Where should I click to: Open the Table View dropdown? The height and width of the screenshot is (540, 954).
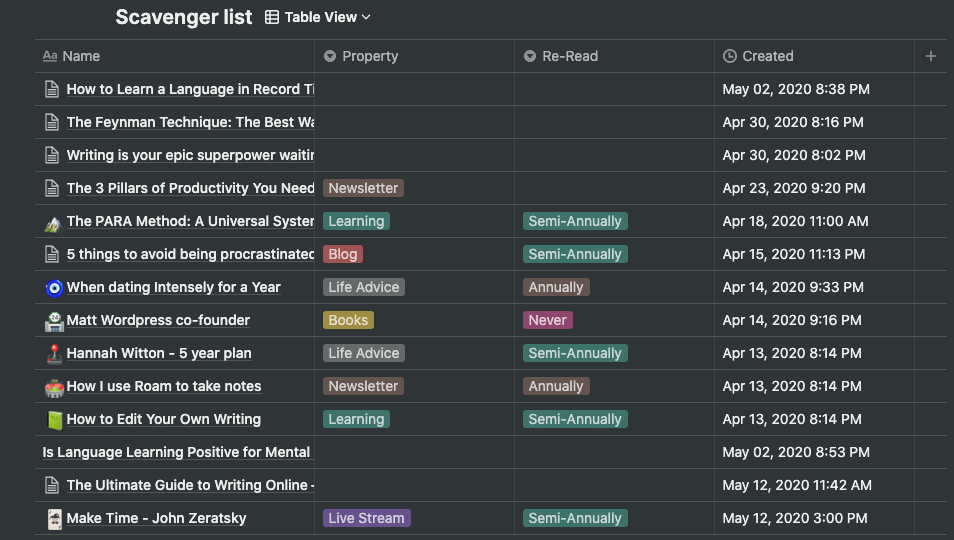pyautogui.click(x=318, y=17)
